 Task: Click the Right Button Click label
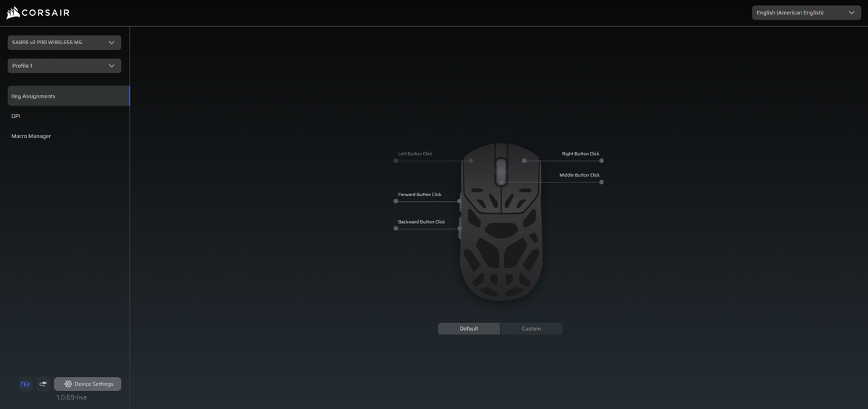581,153
